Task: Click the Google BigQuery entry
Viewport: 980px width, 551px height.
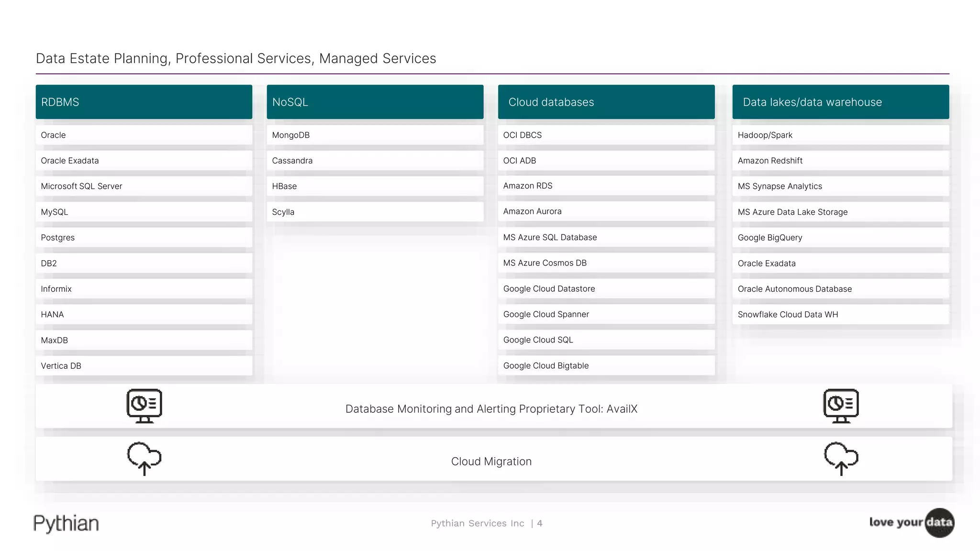Action: 840,238
